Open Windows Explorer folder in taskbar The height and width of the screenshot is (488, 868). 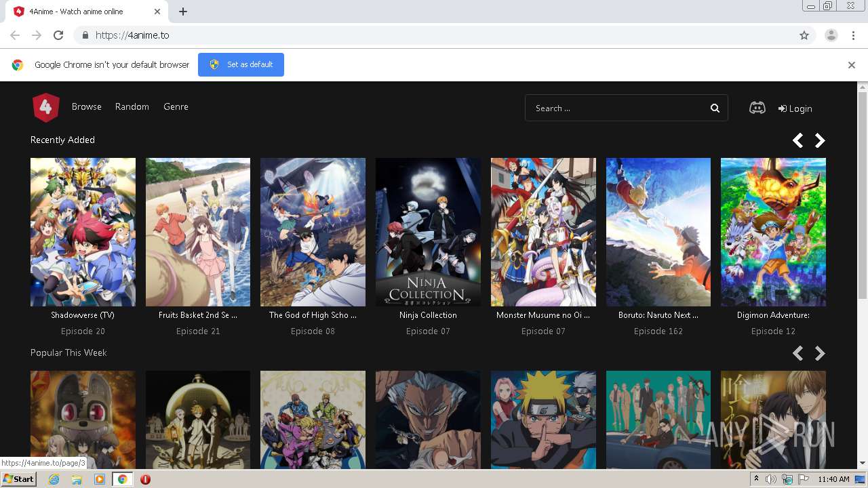pyautogui.click(x=77, y=479)
